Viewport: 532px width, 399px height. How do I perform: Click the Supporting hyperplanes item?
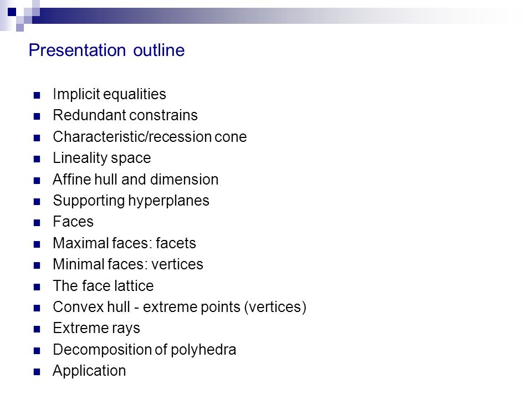131,201
